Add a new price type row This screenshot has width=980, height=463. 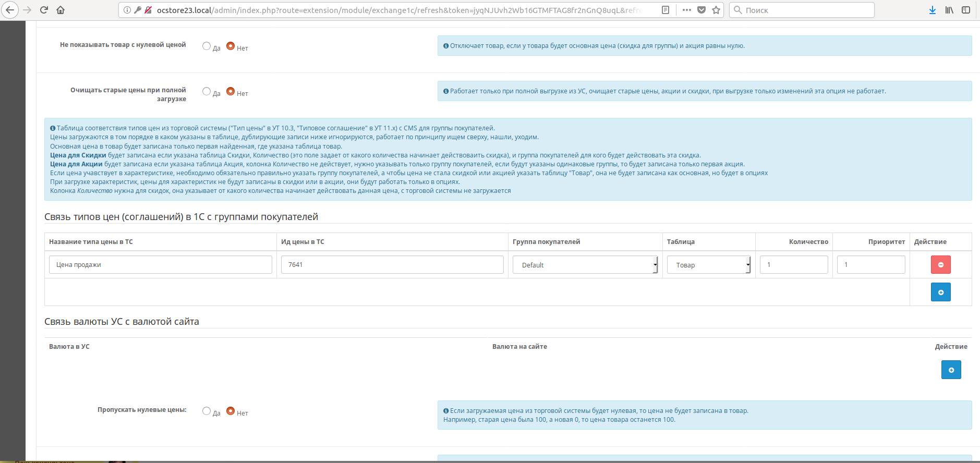click(940, 292)
